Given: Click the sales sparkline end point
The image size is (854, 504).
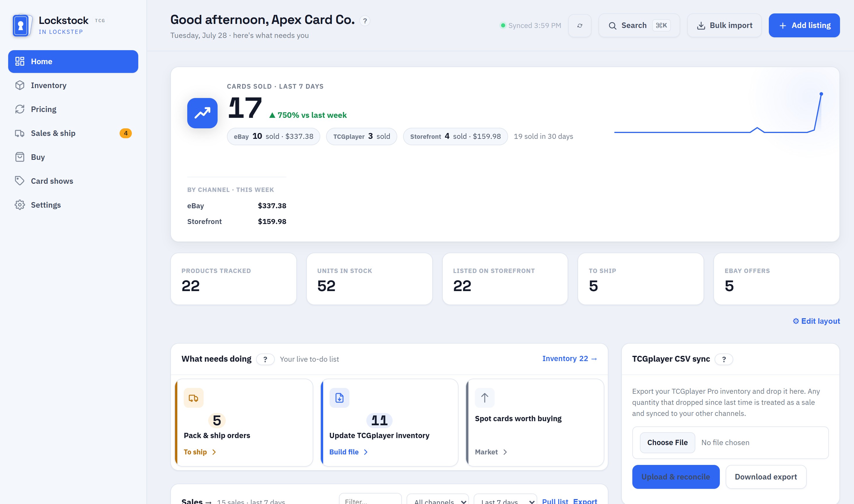Looking at the screenshot, I should (821, 94).
